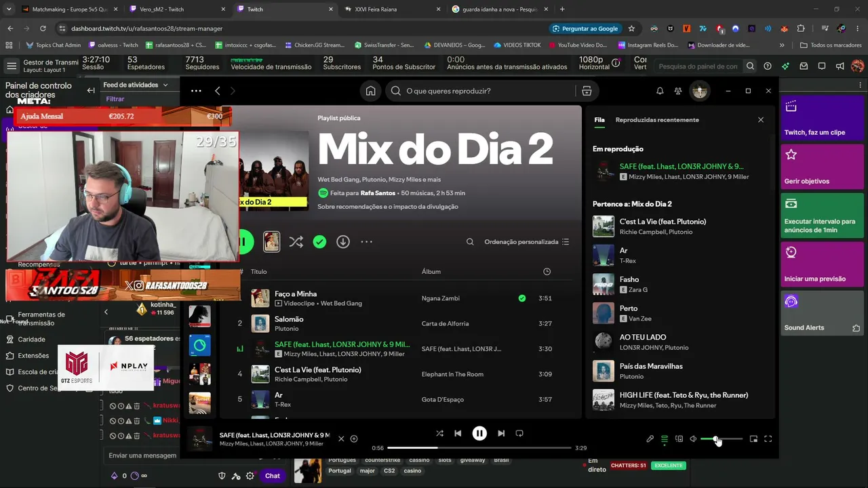Screen dimensions: 868x488
Task: Open the Spotify profile avatar menu
Action: (x=700, y=91)
